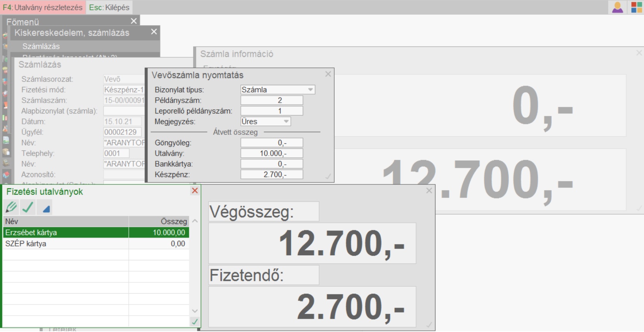
Task: Click the Készpénz amount field showing 2.700,-
Action: click(x=272, y=174)
